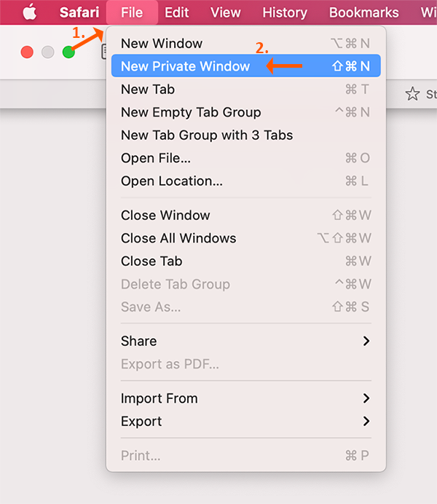Select New Private Window
The image size is (437, 504).
tap(185, 66)
